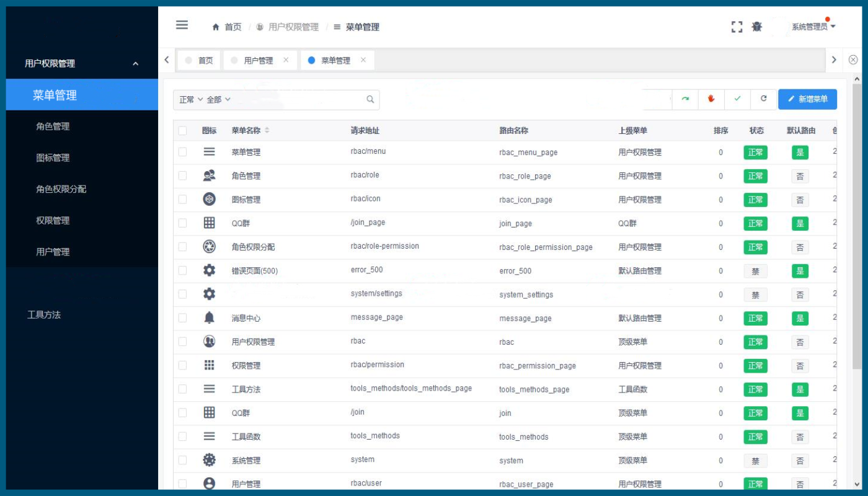
Task: Click the icon in the 工具方法 table row
Action: pos(209,389)
